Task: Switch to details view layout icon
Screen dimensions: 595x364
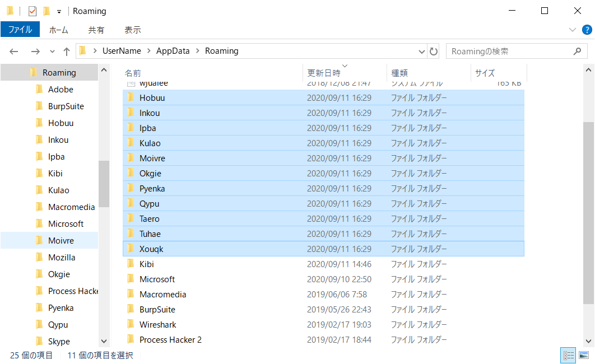Action: click(x=568, y=355)
